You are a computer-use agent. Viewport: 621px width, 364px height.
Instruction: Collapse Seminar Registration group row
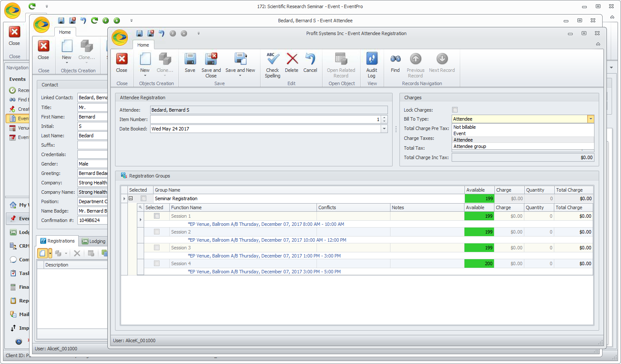point(131,198)
